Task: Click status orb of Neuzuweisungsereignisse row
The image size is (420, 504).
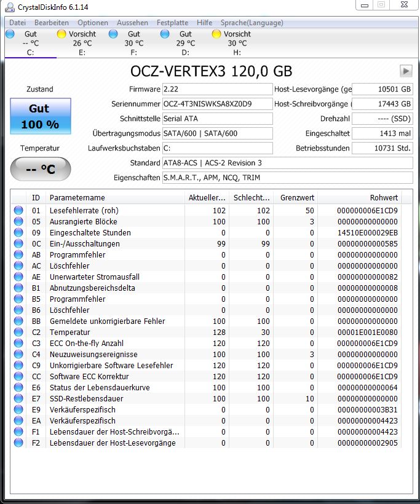Action: (18, 354)
